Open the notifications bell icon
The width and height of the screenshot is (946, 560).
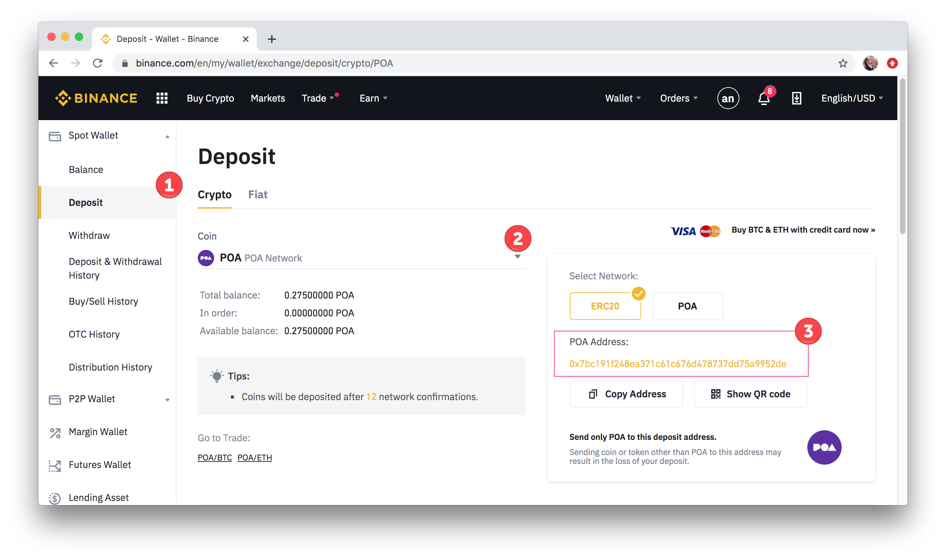(764, 98)
